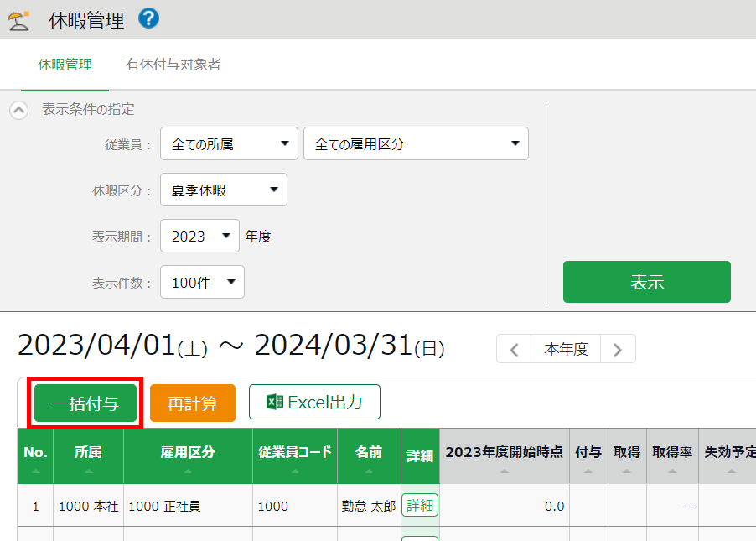The image size is (756, 541).
Task: Open the 全ての所属 dropdown
Action: click(x=229, y=143)
